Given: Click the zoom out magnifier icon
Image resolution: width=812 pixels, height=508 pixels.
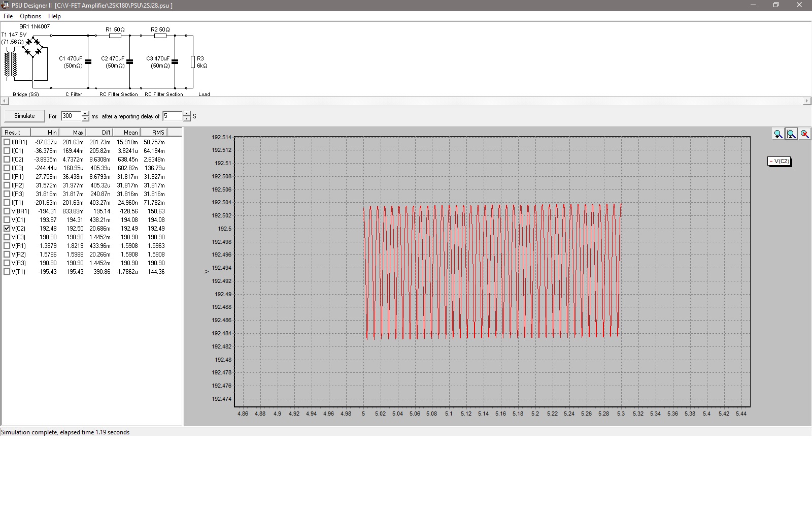Looking at the screenshot, I should click(x=778, y=134).
